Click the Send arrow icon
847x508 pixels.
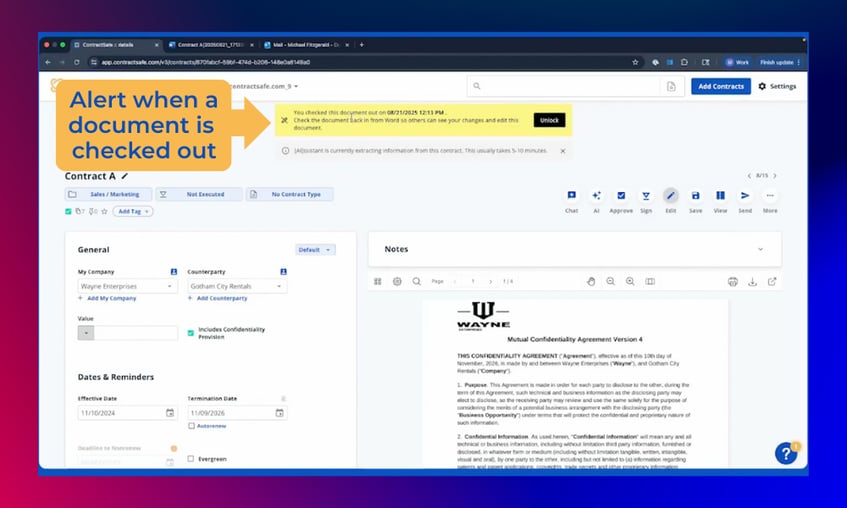745,196
